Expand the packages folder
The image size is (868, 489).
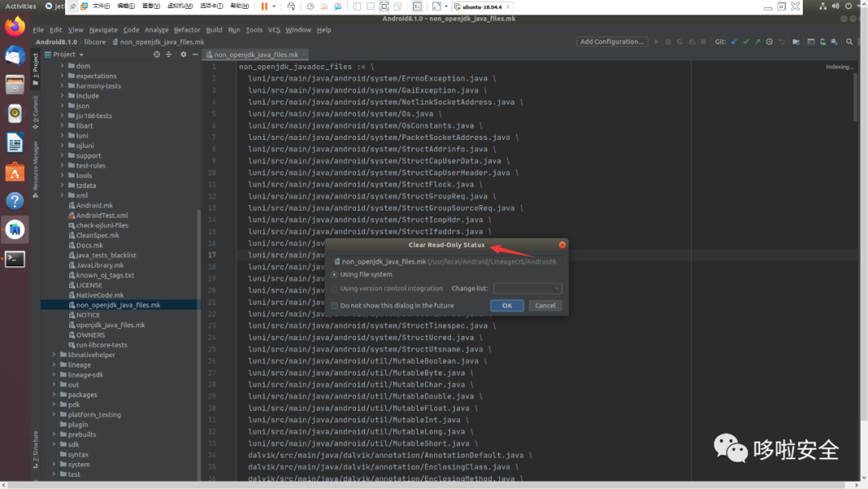coord(54,395)
